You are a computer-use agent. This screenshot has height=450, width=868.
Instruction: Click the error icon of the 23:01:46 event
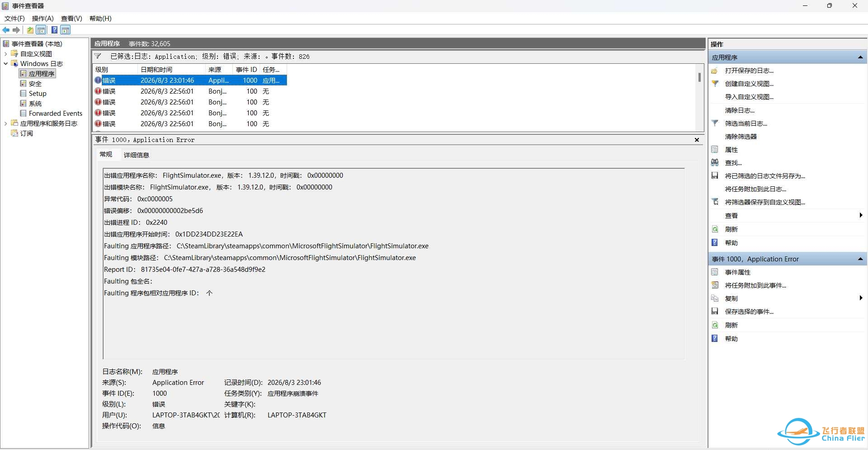[x=98, y=80]
